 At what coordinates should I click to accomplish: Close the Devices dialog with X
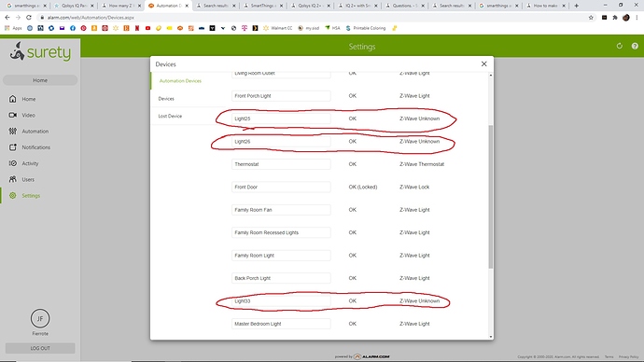483,64
